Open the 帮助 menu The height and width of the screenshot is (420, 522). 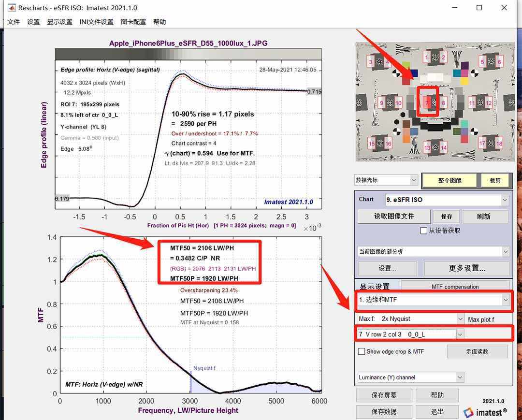[x=159, y=22]
